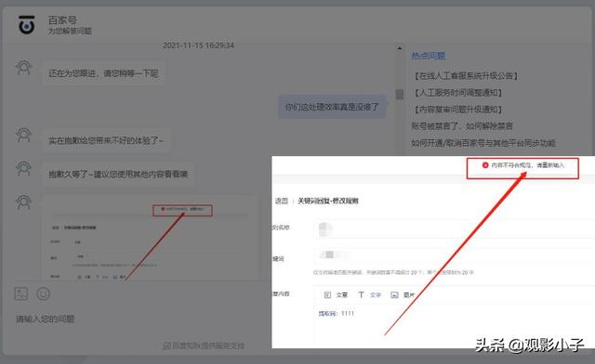The width and height of the screenshot is (595, 364).
Task: Click the red error icon in notification
Action: [x=485, y=165]
